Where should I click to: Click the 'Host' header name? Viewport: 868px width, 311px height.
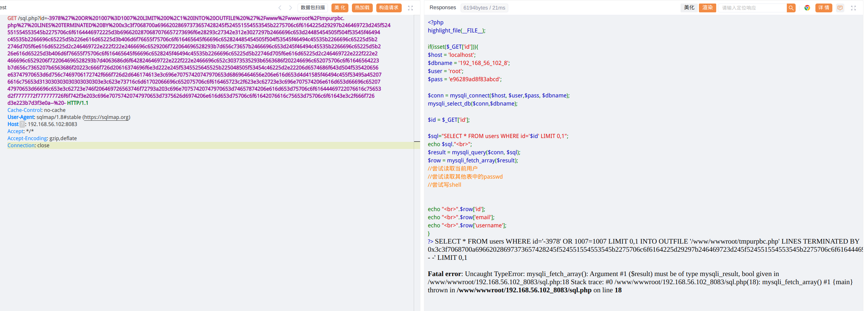(x=13, y=124)
